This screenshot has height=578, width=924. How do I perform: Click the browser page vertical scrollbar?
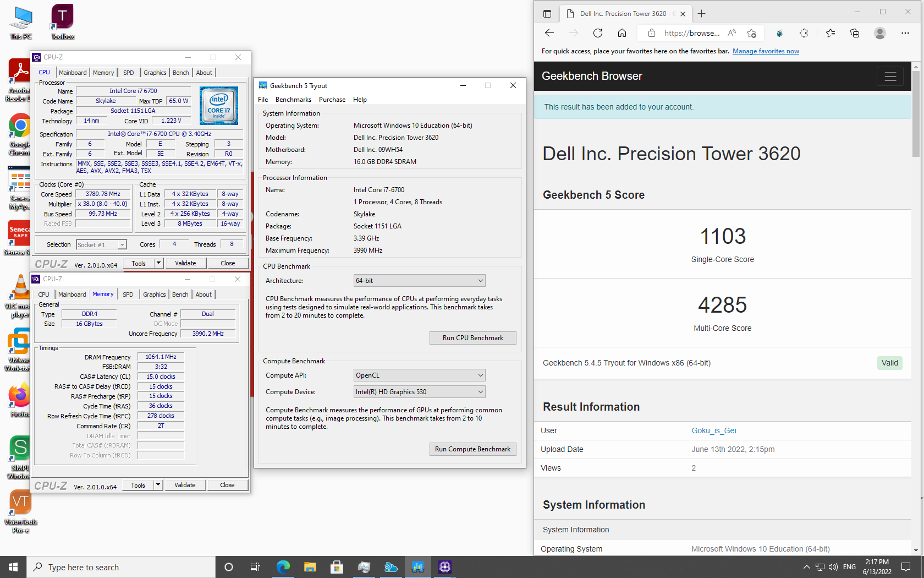(x=916, y=113)
